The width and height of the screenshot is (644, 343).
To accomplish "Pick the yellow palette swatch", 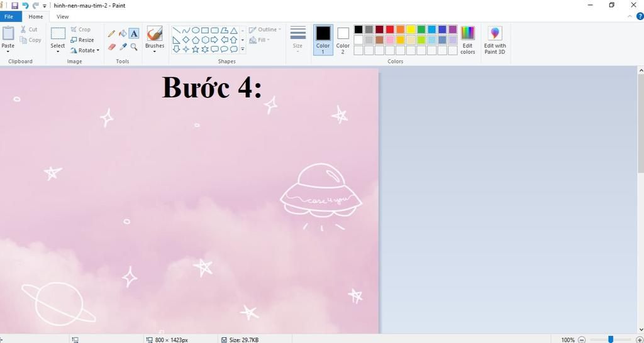I will [x=411, y=30].
